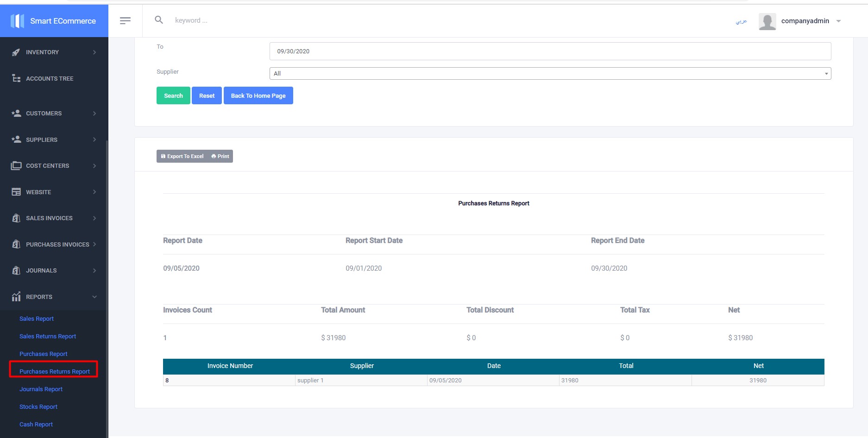Click the green Search button
Screen dimensions: 868x438
[173, 95]
